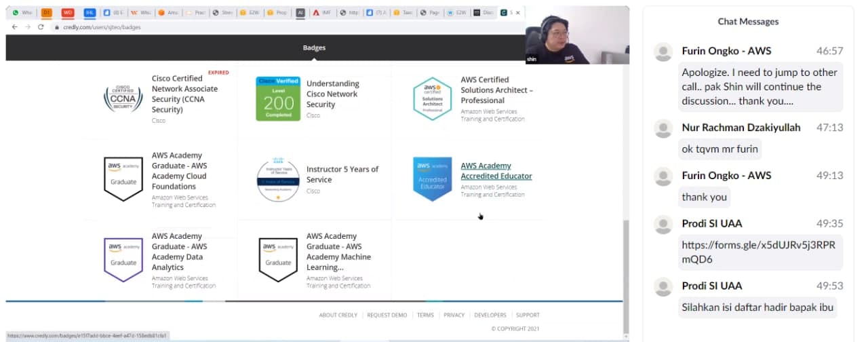Open AWS Certified Solutions Architect – Professional title
Image resolution: width=868 pixels, height=342 pixels.
(497, 90)
